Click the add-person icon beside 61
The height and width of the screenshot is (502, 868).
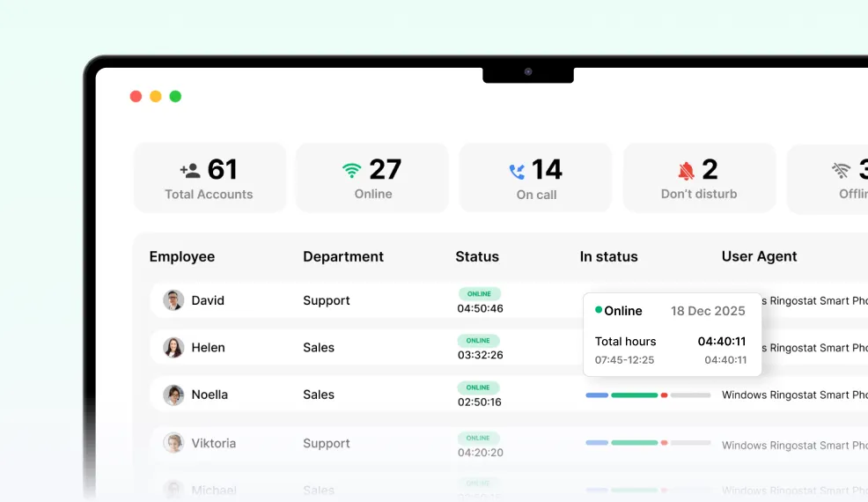click(190, 170)
